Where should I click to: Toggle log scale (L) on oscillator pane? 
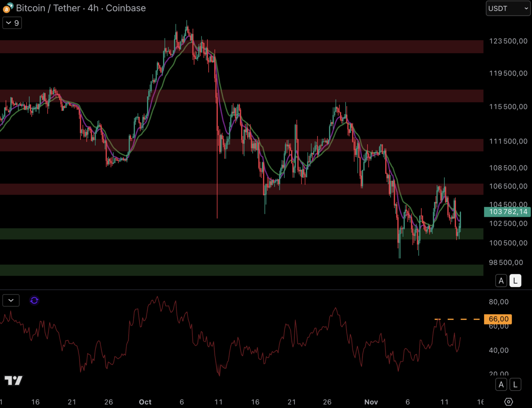(515, 385)
